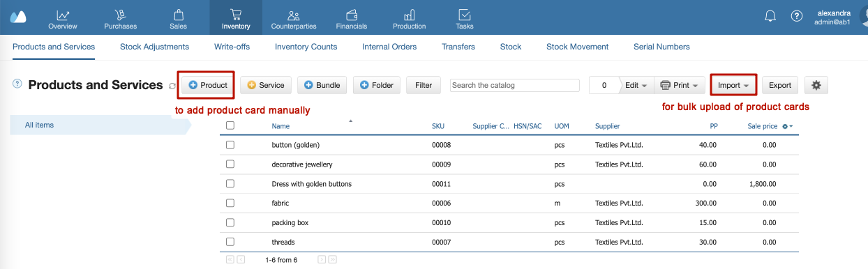Switch to the Stock Adjustments tab

[155, 47]
